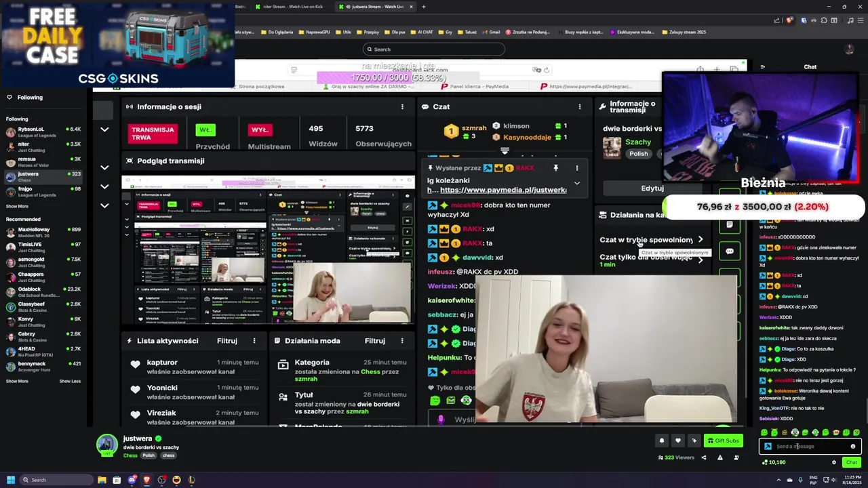
Task: Open Discord from the taskbar
Action: click(132, 480)
